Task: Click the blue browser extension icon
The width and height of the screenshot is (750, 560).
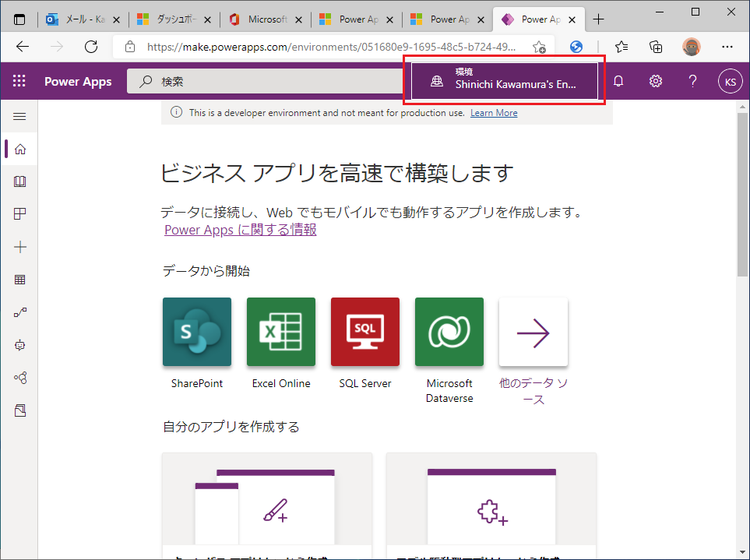Action: [x=576, y=47]
